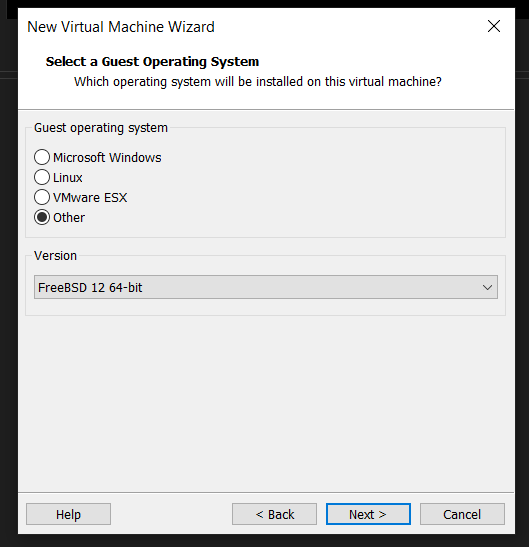The height and width of the screenshot is (547, 529).
Task: Expand the Version list via chevron arrow
Action: (487, 287)
